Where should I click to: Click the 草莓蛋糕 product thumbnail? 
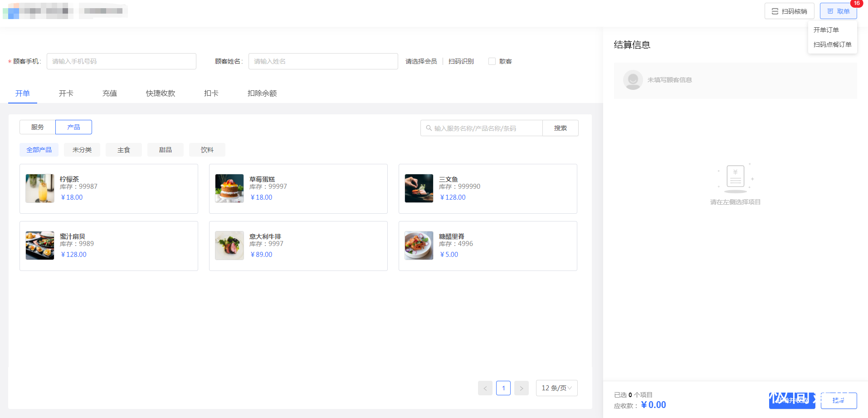pyautogui.click(x=229, y=188)
